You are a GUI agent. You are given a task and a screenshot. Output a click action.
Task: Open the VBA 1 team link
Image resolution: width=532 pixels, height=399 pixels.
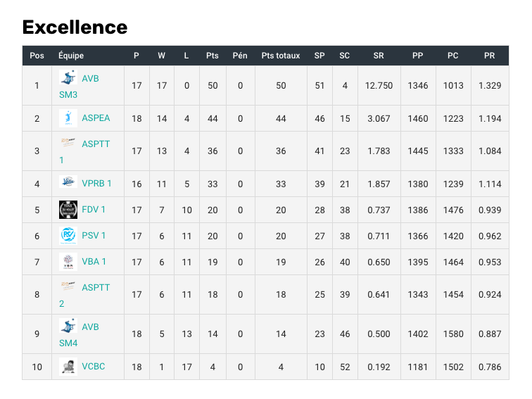pos(94,262)
